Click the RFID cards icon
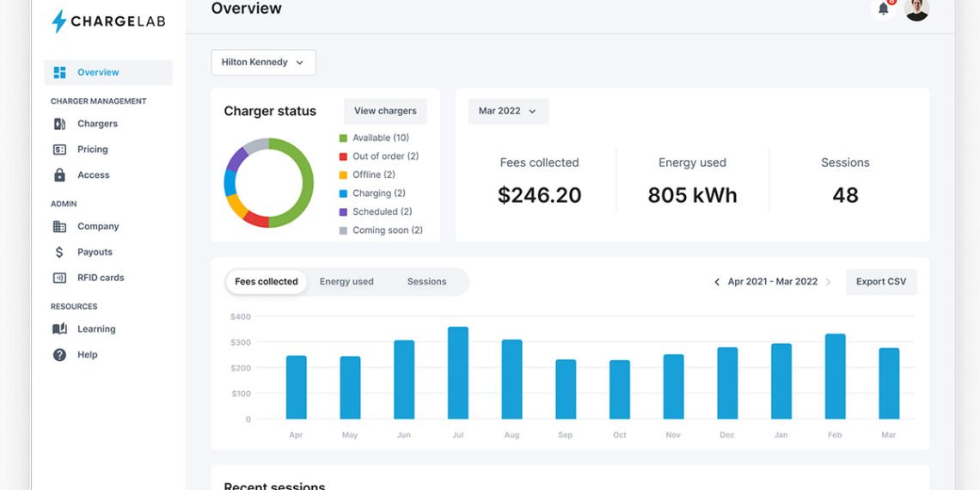The width and height of the screenshot is (980, 490). [59, 278]
